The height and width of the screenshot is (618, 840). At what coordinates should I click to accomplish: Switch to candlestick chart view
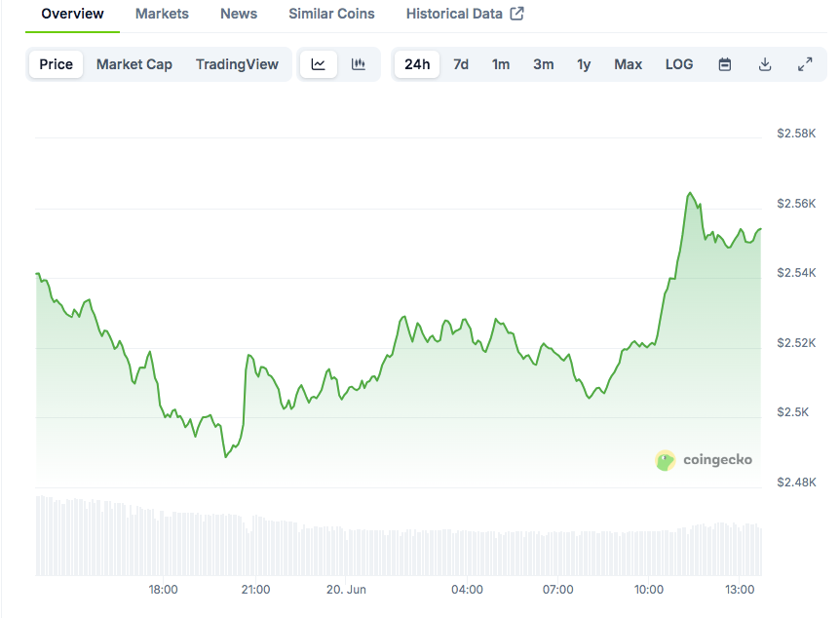coord(359,64)
